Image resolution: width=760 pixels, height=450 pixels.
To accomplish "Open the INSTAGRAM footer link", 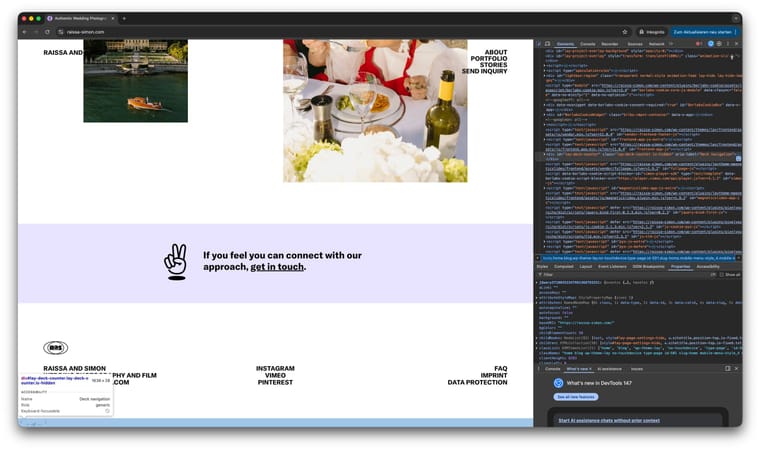I will (x=275, y=369).
